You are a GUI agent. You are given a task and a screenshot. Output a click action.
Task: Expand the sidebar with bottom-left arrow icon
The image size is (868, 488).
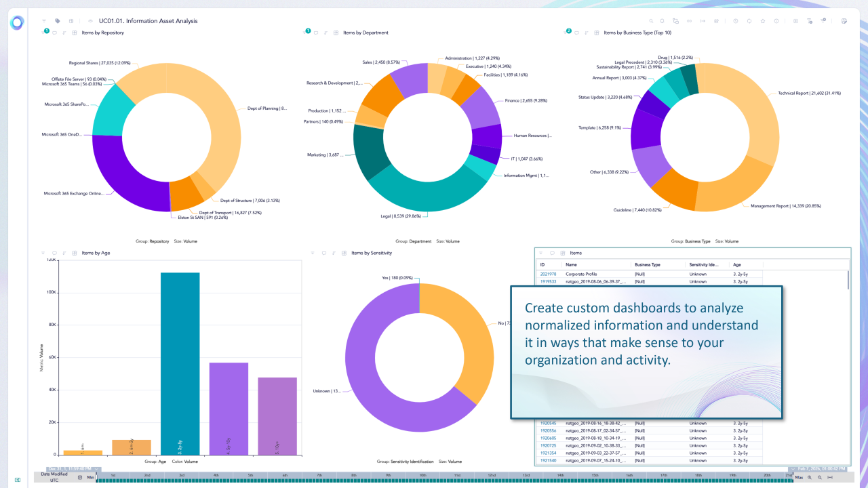tap(18, 480)
